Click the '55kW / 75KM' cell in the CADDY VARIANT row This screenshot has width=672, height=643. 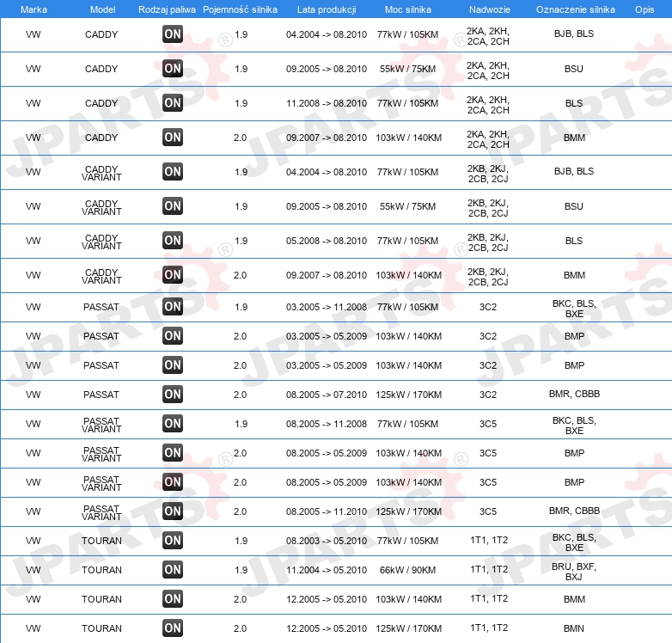click(x=407, y=206)
